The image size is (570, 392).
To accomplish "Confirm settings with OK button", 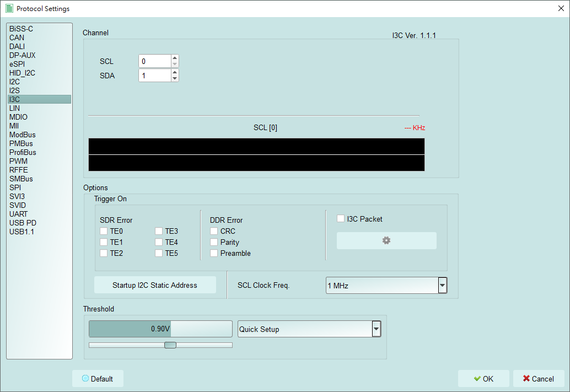I will pos(483,379).
